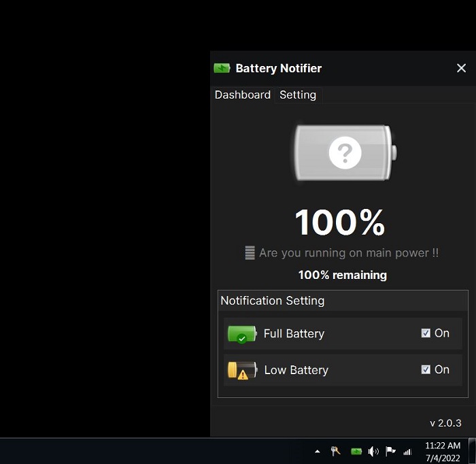Viewport: 476px width, 464px height.
Task: Click the 'Low Battery' label
Action: coord(296,370)
